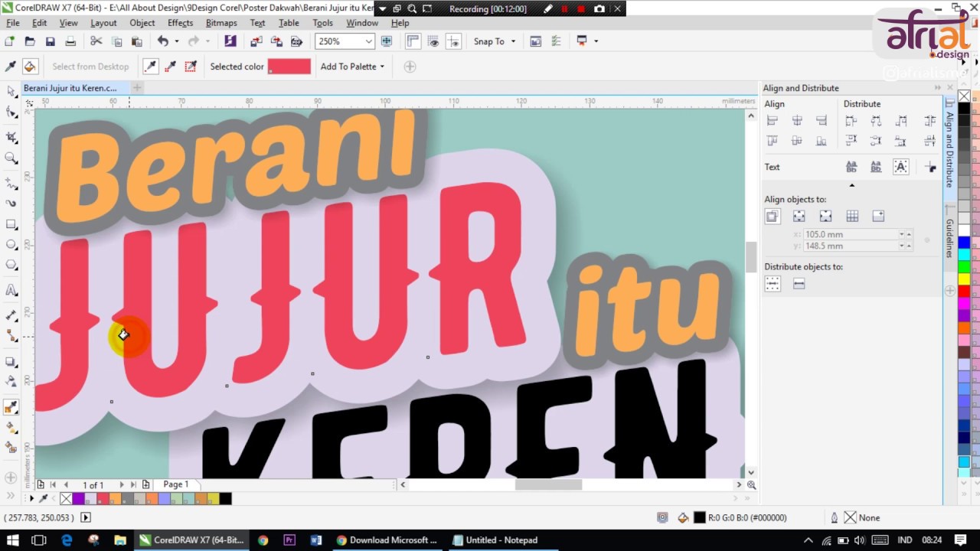
Task: Open the Effects menu
Action: [x=180, y=23]
